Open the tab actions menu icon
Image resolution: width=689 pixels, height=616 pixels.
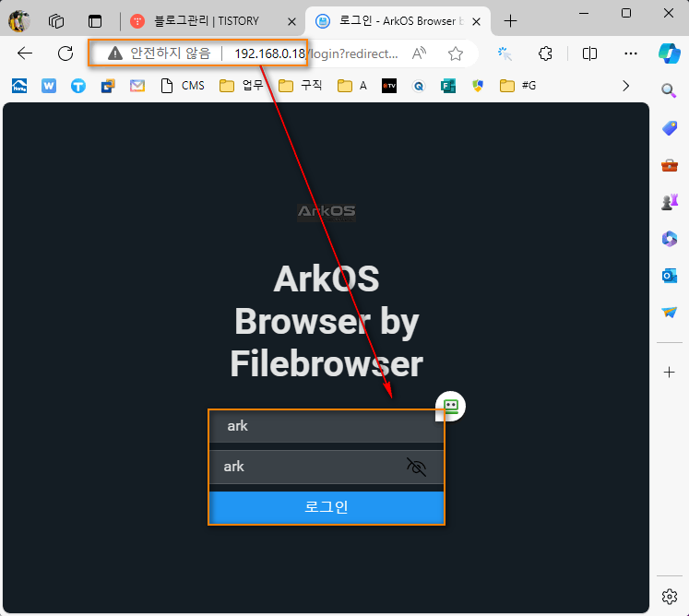94,20
